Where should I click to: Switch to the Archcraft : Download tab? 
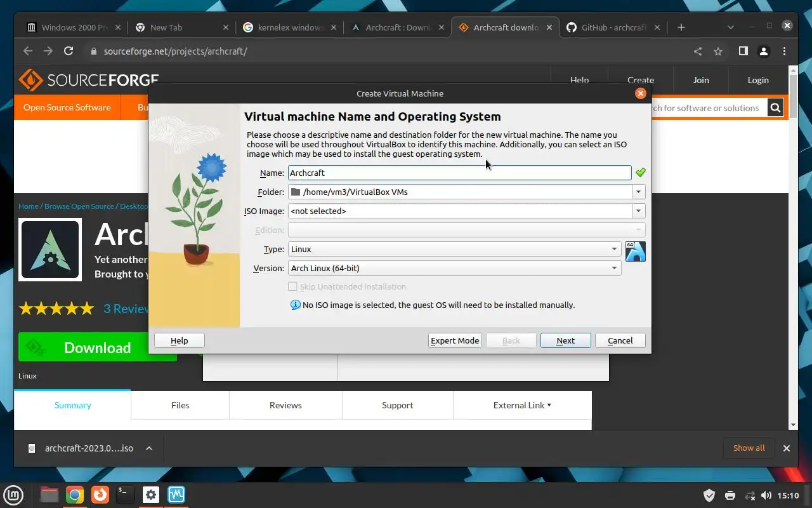click(x=396, y=27)
